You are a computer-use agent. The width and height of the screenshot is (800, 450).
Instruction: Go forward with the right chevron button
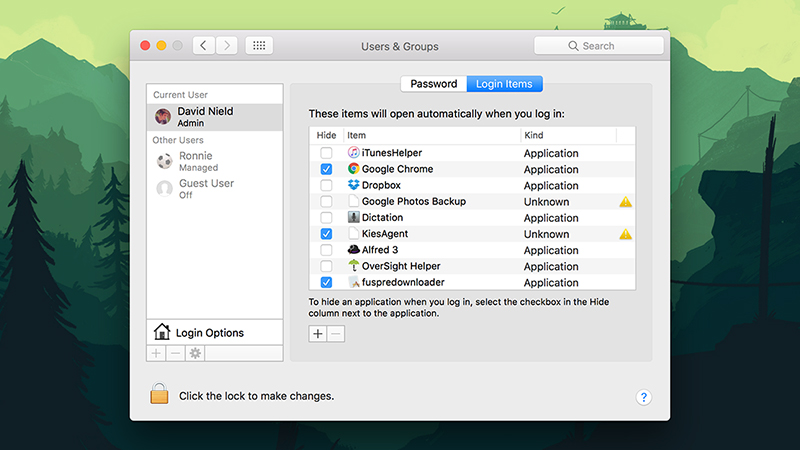[x=227, y=46]
